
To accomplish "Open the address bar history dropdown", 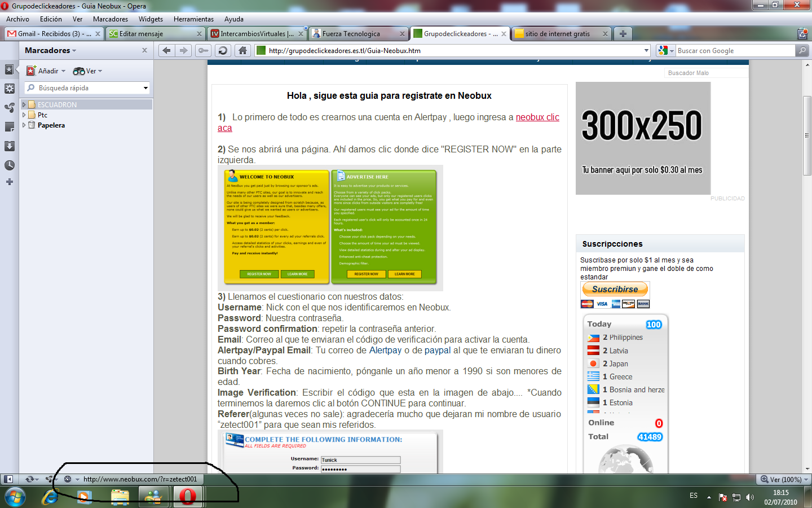I will (646, 50).
